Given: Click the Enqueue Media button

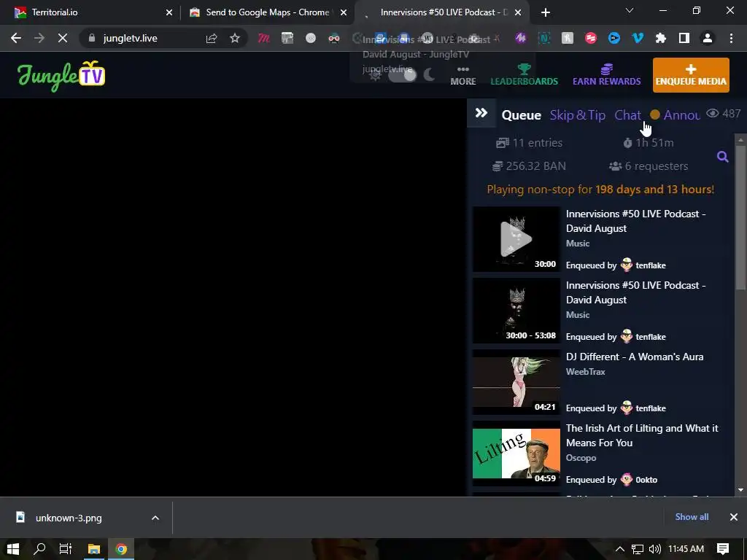Looking at the screenshot, I should click(691, 75).
